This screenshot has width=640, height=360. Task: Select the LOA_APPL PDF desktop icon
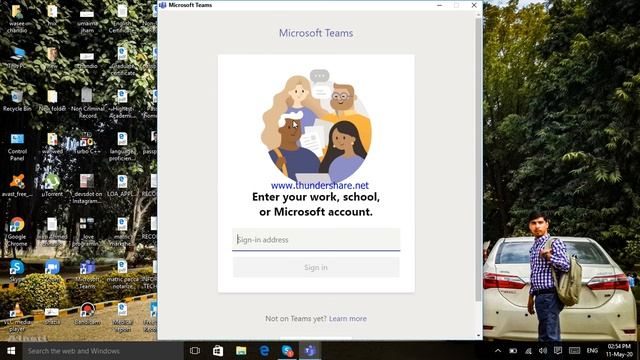click(122, 186)
